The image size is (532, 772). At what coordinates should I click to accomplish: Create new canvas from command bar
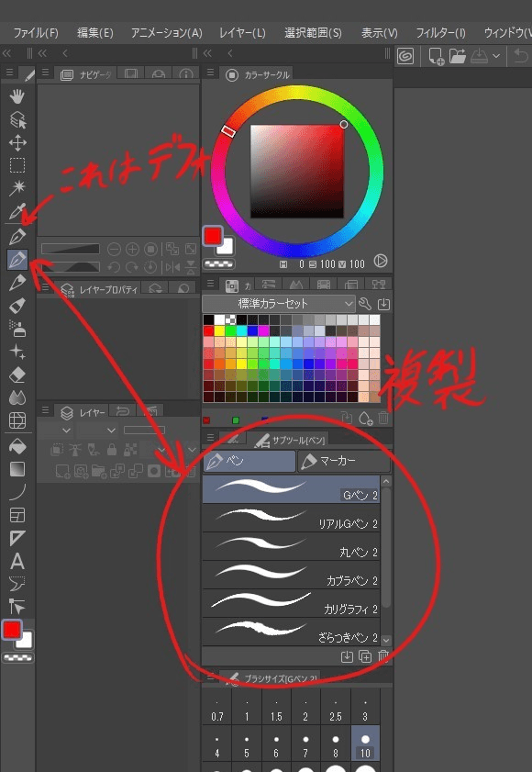[436, 56]
